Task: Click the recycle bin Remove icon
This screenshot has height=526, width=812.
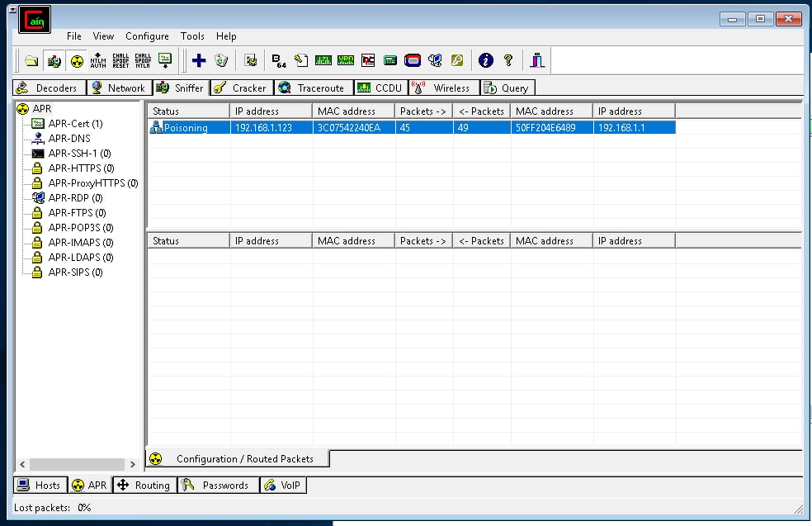Action: coord(221,60)
